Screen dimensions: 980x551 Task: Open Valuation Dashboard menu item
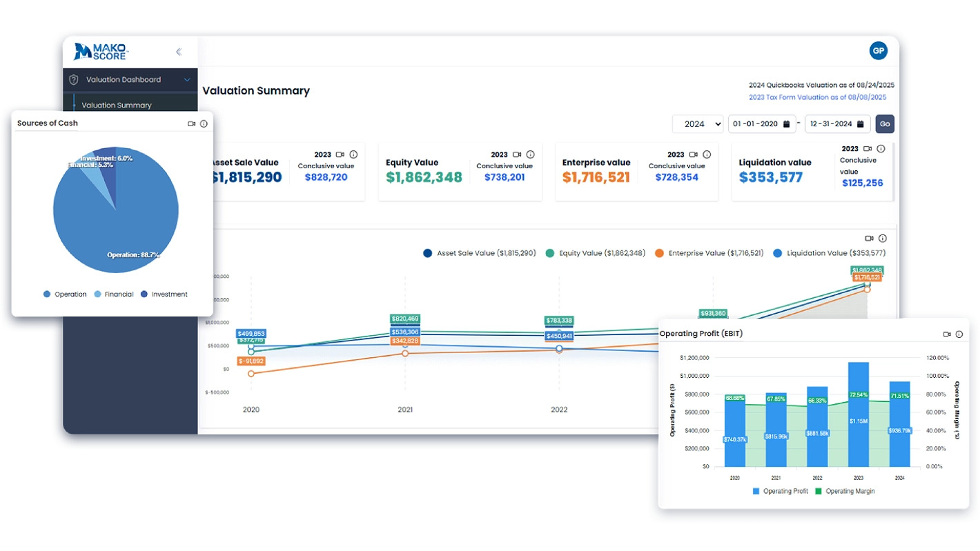click(x=123, y=80)
